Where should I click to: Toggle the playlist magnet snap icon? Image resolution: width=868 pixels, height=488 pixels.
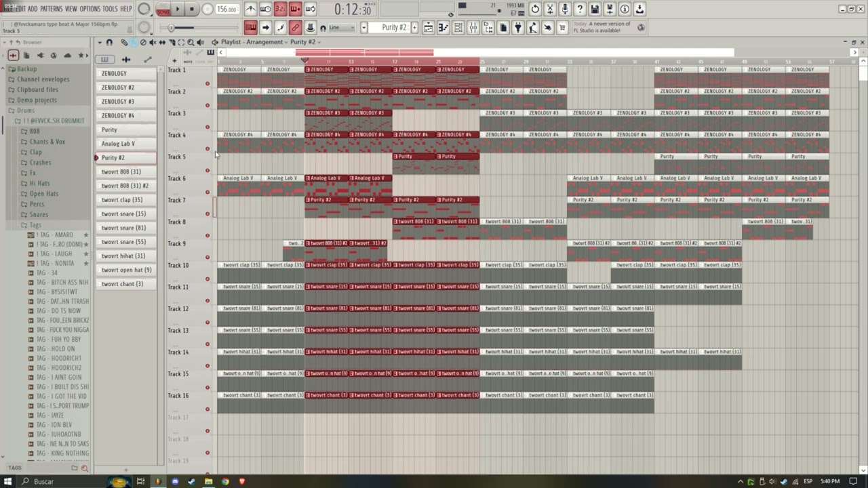(109, 42)
